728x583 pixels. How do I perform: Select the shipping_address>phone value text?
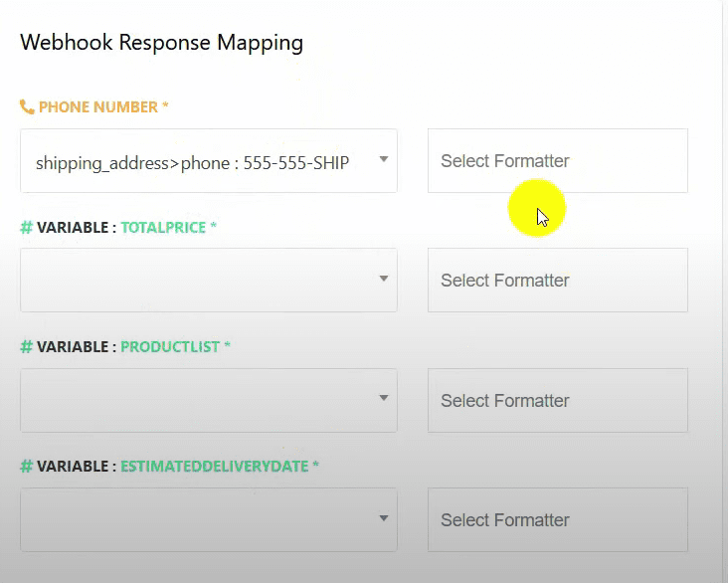click(192, 162)
